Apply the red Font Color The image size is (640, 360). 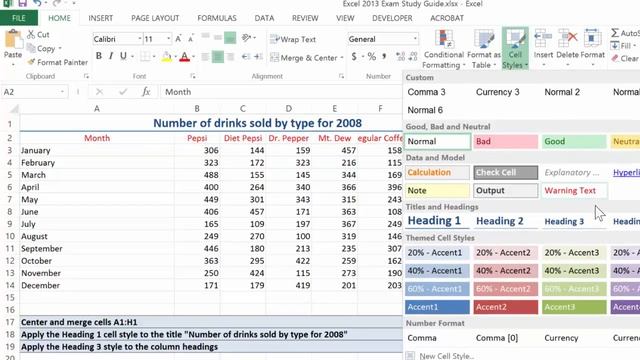[185, 56]
